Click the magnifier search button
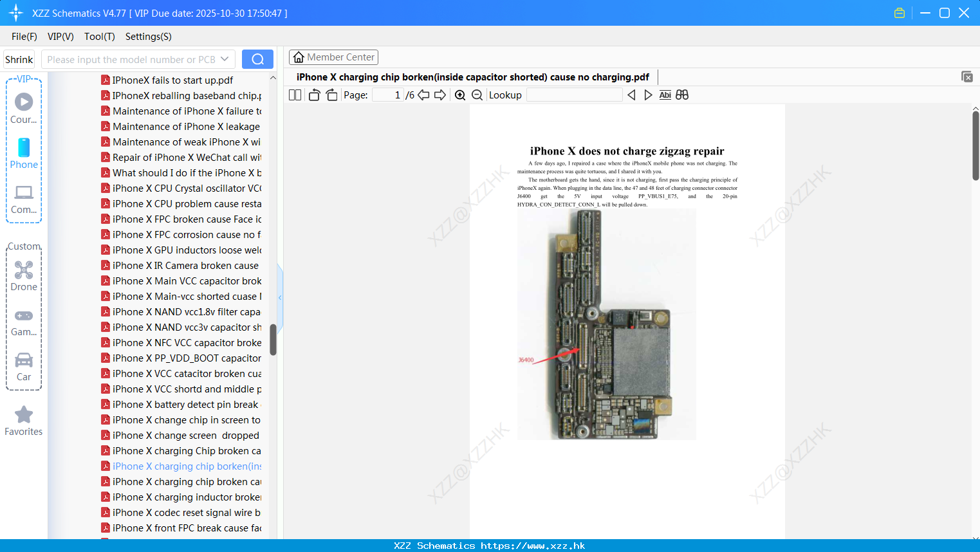The width and height of the screenshot is (980, 552). click(x=257, y=59)
